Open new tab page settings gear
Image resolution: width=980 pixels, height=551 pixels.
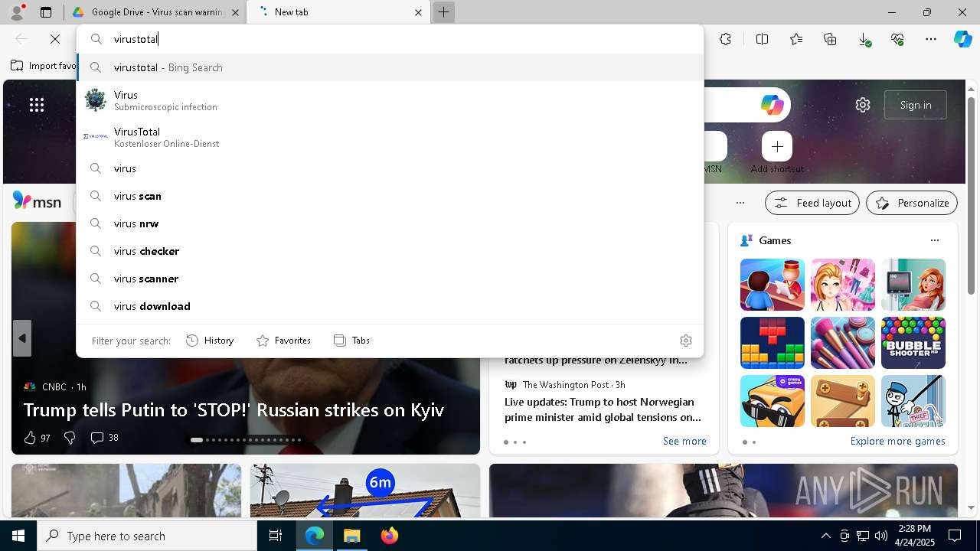863,105
